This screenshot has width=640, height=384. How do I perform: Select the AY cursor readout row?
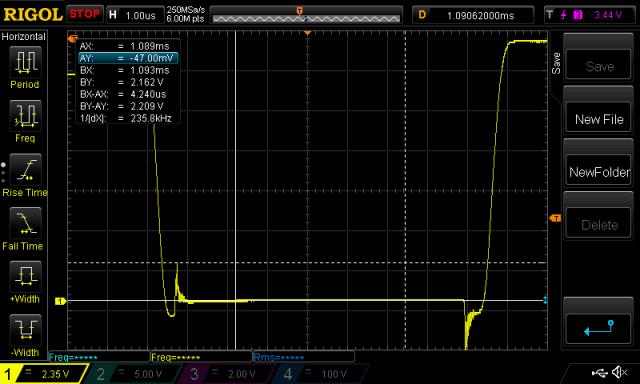128,58
